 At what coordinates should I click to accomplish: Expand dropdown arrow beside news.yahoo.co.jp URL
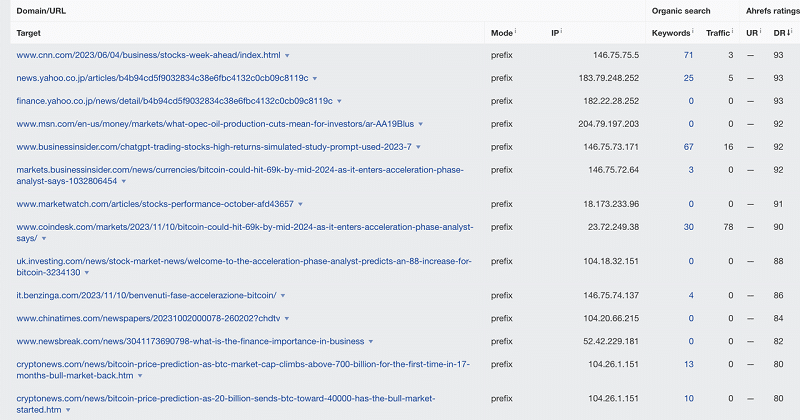(315, 79)
